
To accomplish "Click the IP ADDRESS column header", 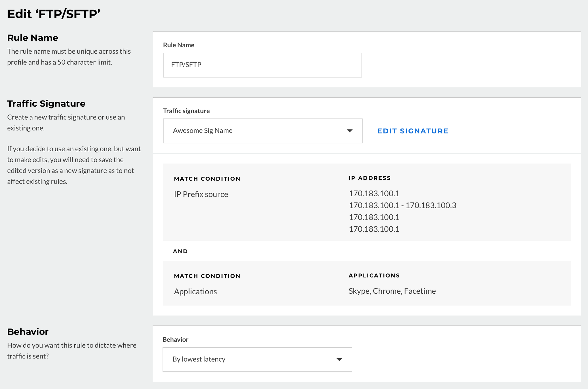I will tap(370, 178).
